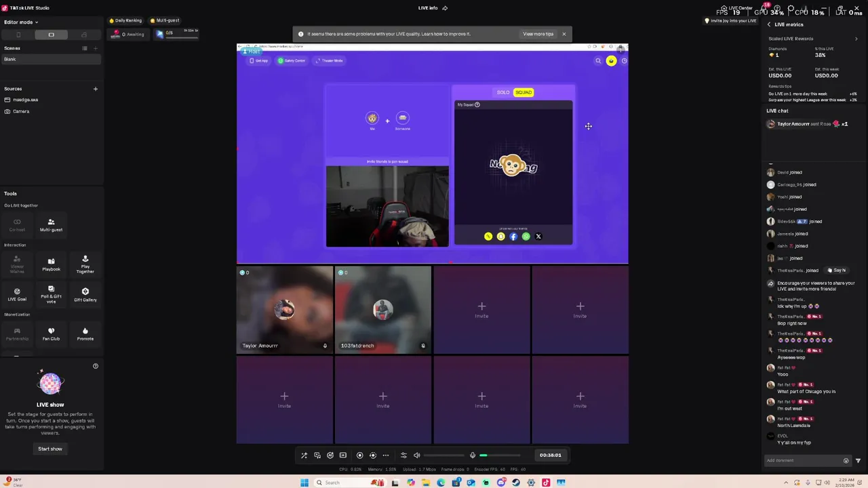Mute the speaker output

417,455
